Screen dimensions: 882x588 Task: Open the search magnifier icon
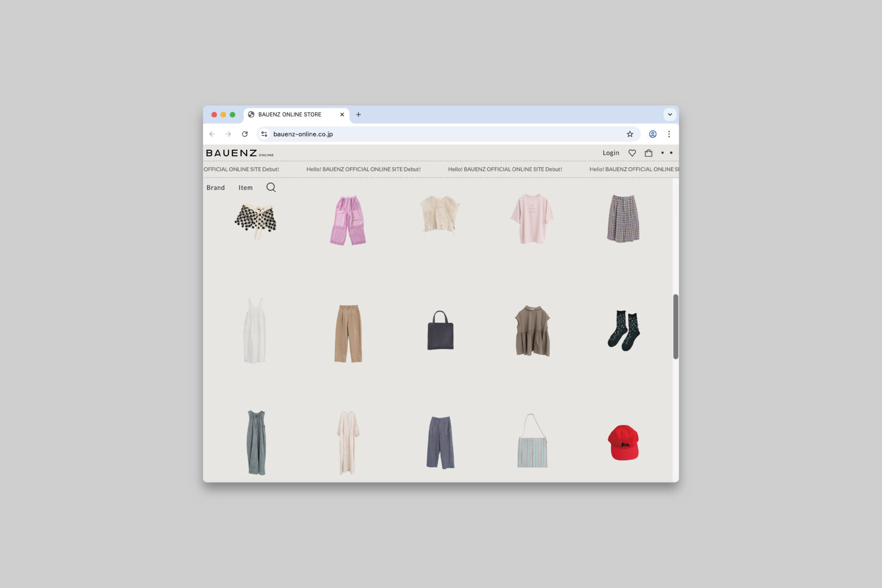point(271,187)
